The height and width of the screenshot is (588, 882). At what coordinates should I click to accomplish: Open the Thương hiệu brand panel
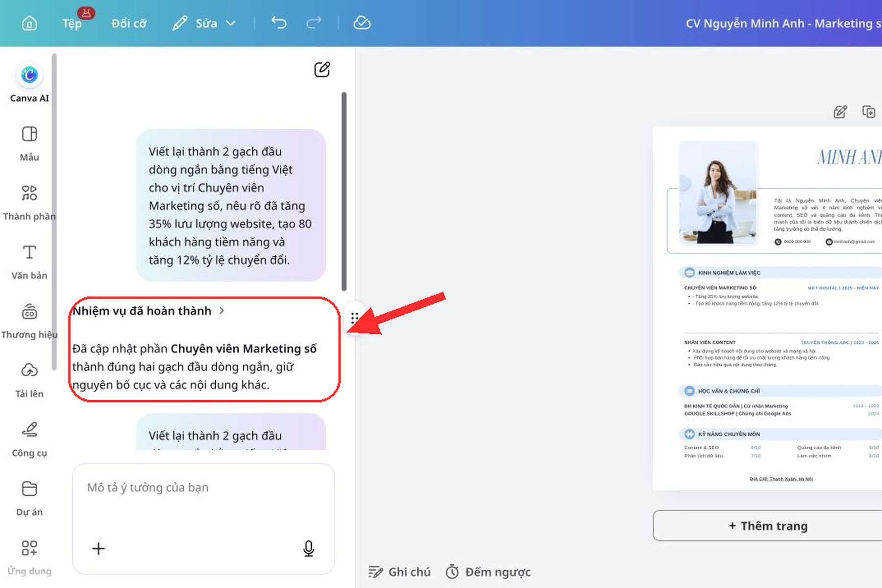(x=29, y=321)
